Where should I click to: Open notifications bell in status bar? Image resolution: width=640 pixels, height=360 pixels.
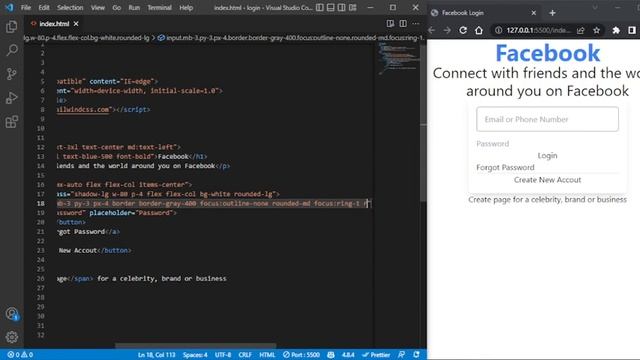416,355
